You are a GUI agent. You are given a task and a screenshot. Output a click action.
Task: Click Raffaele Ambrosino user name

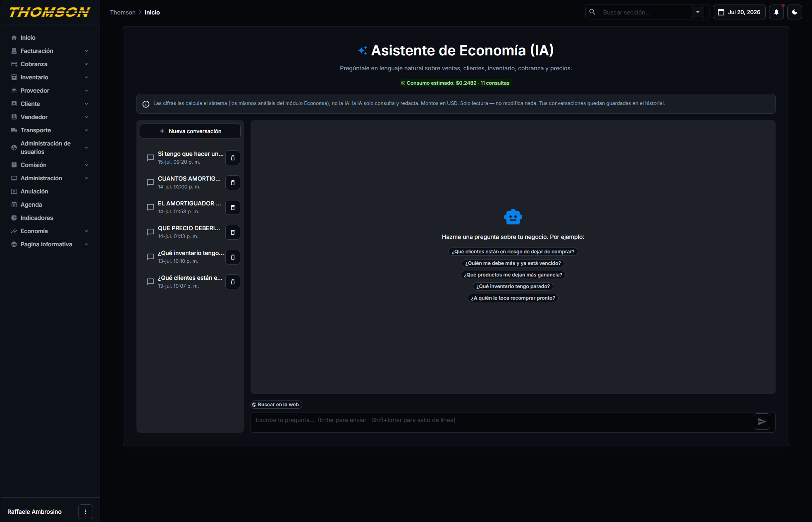pyautogui.click(x=34, y=512)
